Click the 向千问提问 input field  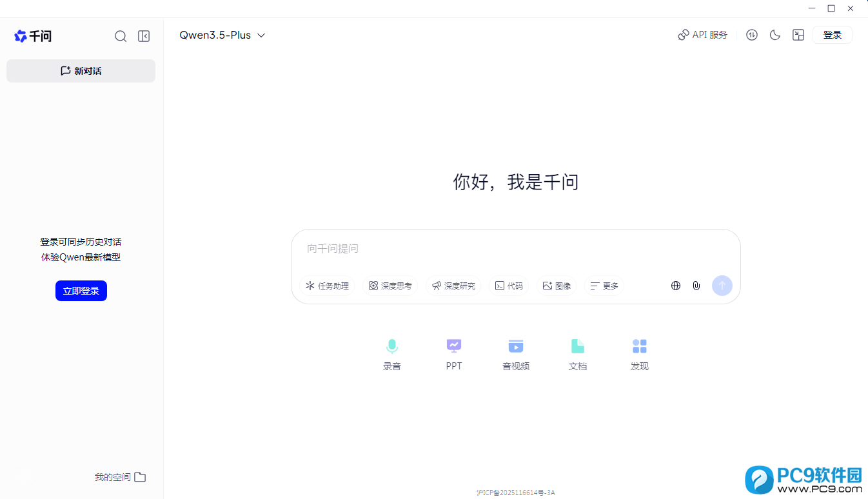coord(451,248)
